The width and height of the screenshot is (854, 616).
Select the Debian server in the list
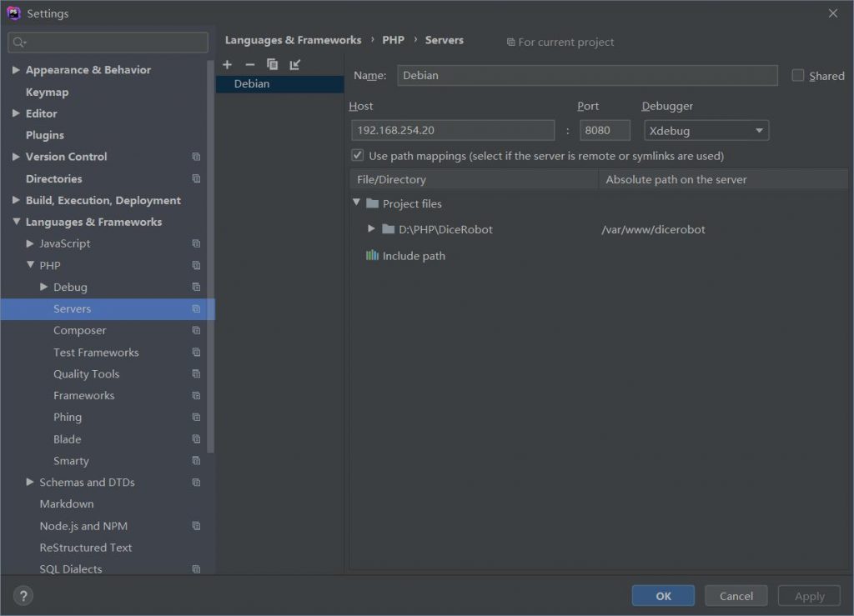pos(280,84)
